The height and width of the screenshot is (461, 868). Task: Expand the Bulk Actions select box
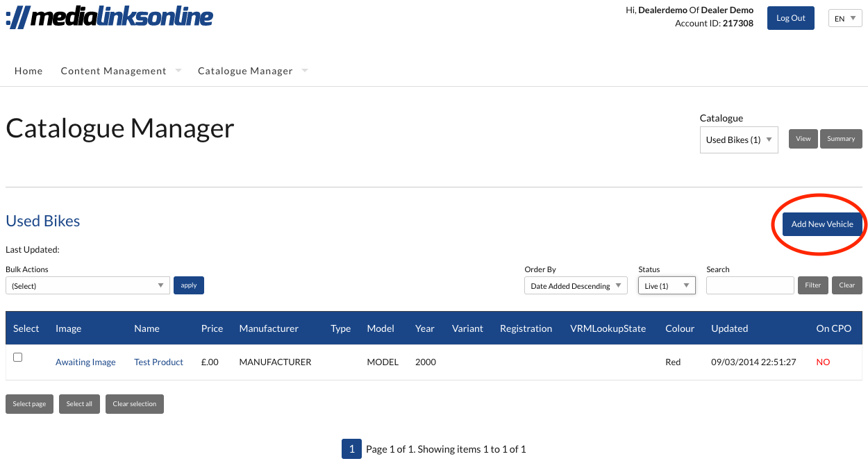click(x=87, y=285)
